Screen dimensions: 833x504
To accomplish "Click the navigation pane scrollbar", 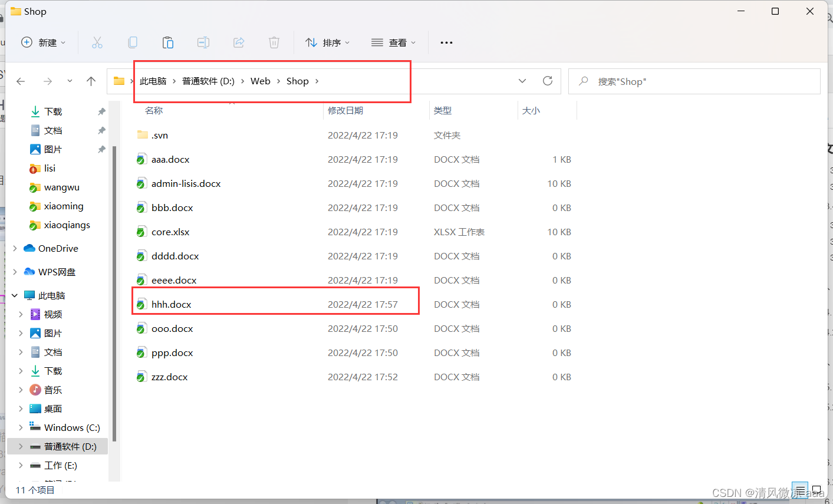I will pyautogui.click(x=114, y=294).
